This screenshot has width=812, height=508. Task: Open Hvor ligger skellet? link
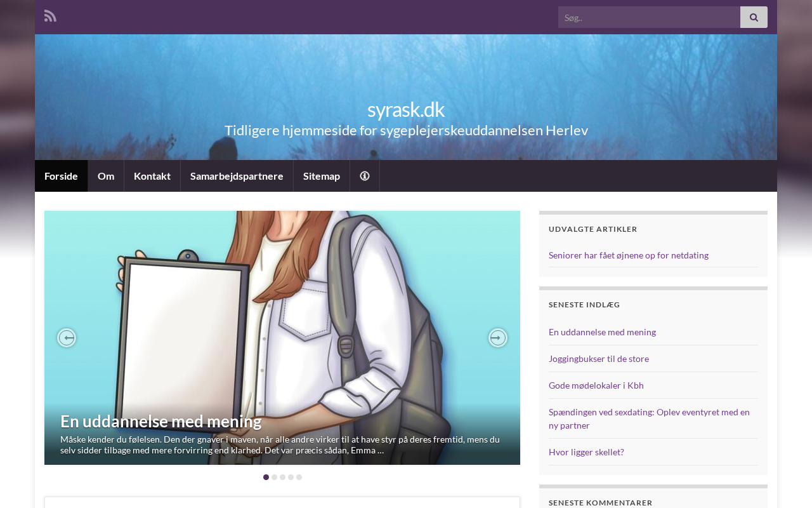click(586, 452)
